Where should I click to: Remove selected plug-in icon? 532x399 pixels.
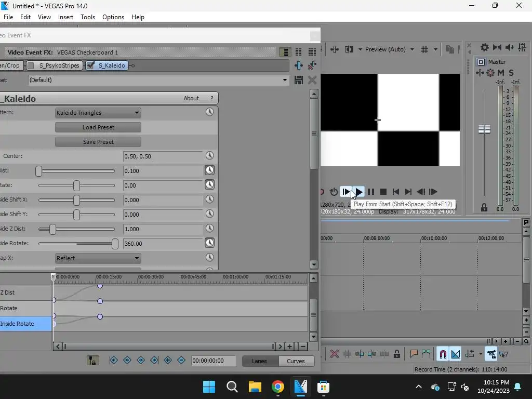tap(312, 65)
